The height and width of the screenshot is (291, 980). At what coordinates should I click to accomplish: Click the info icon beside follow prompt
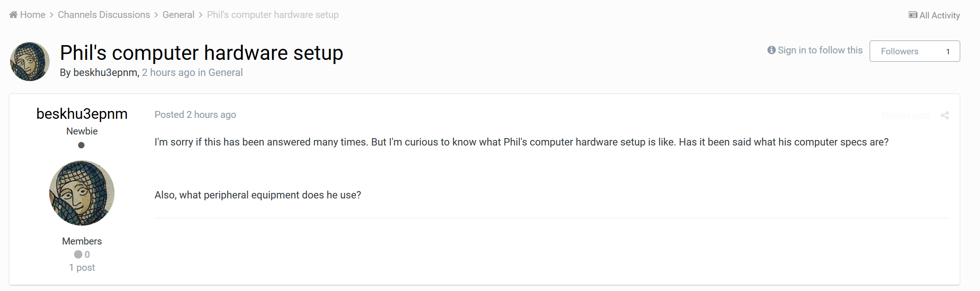pyautogui.click(x=771, y=50)
